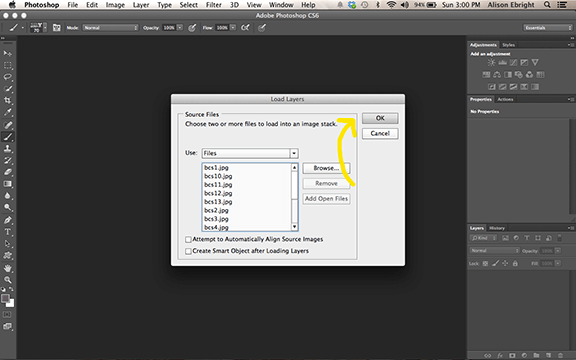This screenshot has height=360, width=576.
Task: Select the Custom Shape tool
Action: click(x=7, y=255)
